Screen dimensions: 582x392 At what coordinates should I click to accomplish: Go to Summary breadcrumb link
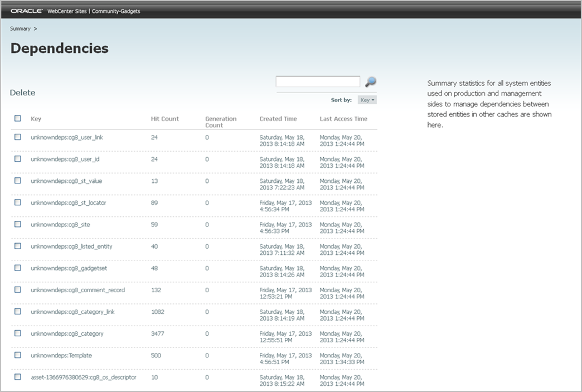tap(20, 28)
